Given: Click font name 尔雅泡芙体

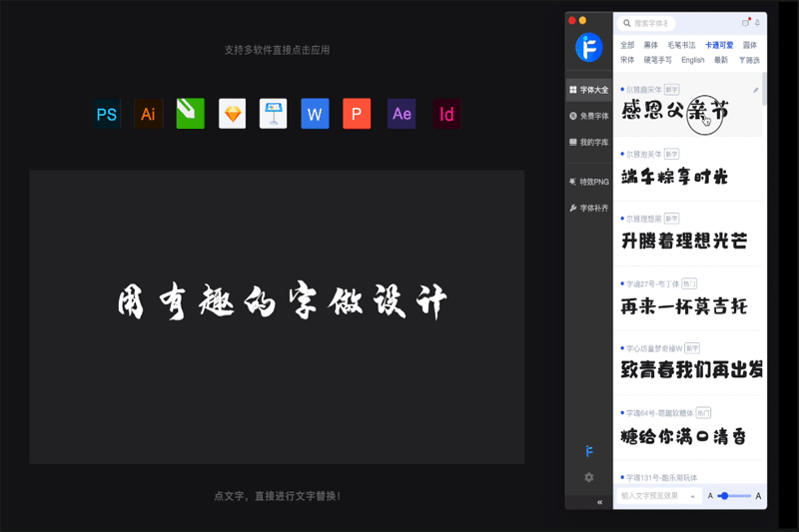Looking at the screenshot, I should [643, 155].
